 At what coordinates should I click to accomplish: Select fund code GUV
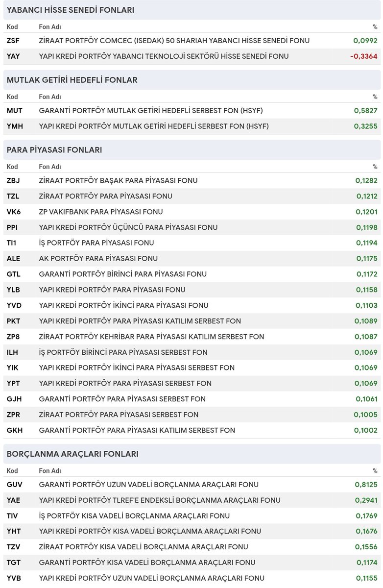(x=14, y=485)
